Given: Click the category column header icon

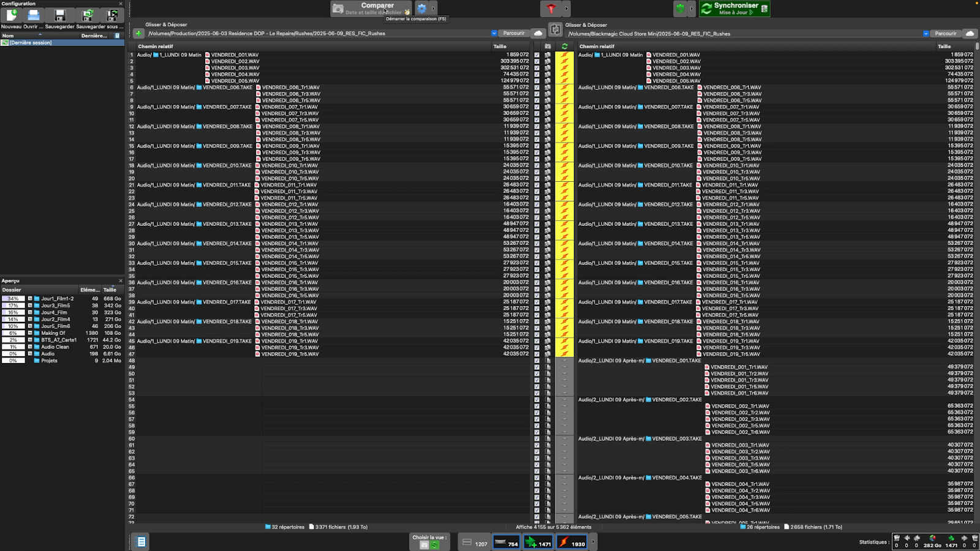Looking at the screenshot, I should click(x=548, y=47).
